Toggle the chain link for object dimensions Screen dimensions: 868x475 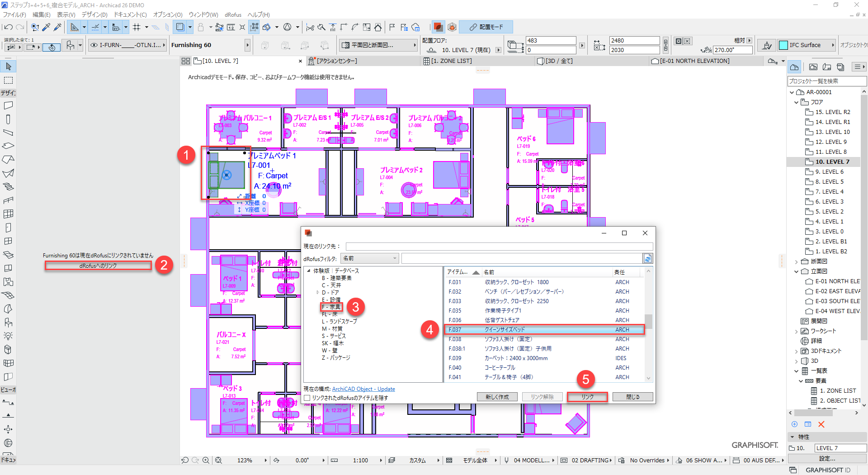[665, 45]
